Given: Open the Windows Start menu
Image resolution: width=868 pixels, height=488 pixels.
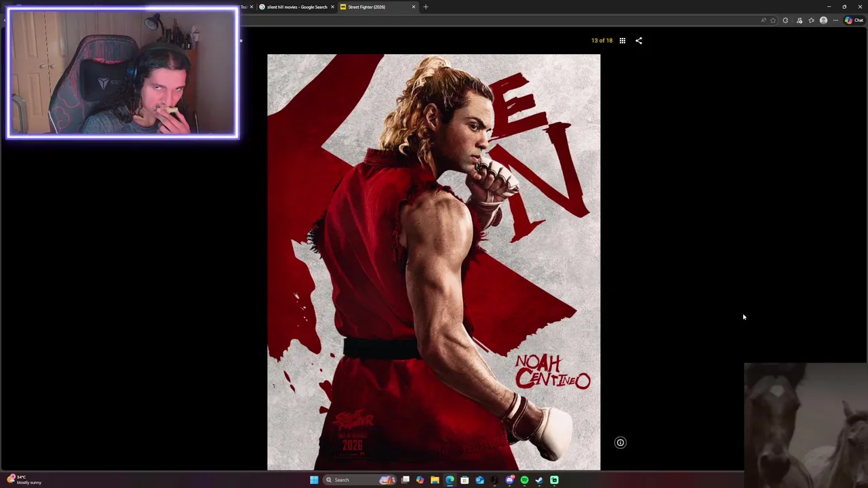Looking at the screenshot, I should 314,480.
